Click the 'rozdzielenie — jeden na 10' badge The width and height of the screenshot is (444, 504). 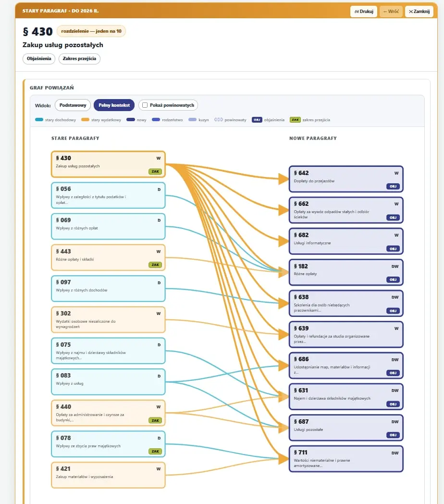pos(91,31)
